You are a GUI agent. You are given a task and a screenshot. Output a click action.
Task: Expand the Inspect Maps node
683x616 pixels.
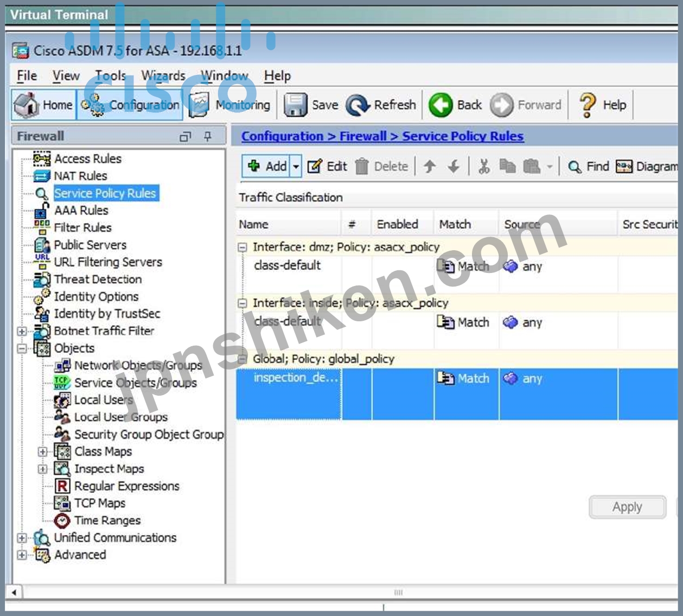[42, 469]
